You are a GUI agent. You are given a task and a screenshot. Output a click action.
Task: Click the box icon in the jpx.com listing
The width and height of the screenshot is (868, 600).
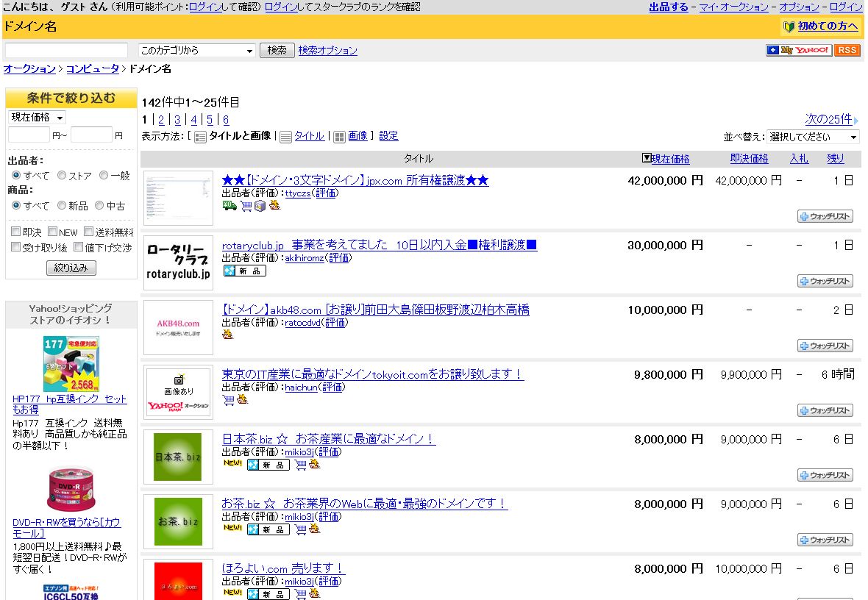tap(260, 206)
